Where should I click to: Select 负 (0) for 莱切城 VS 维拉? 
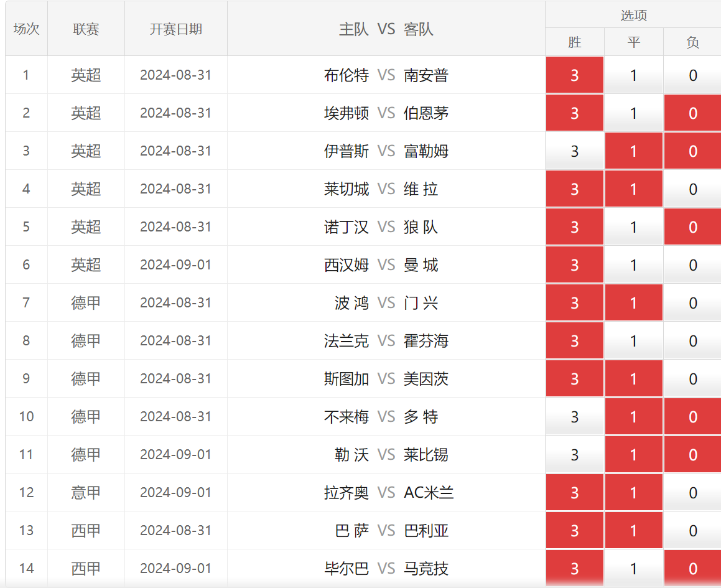(x=693, y=189)
